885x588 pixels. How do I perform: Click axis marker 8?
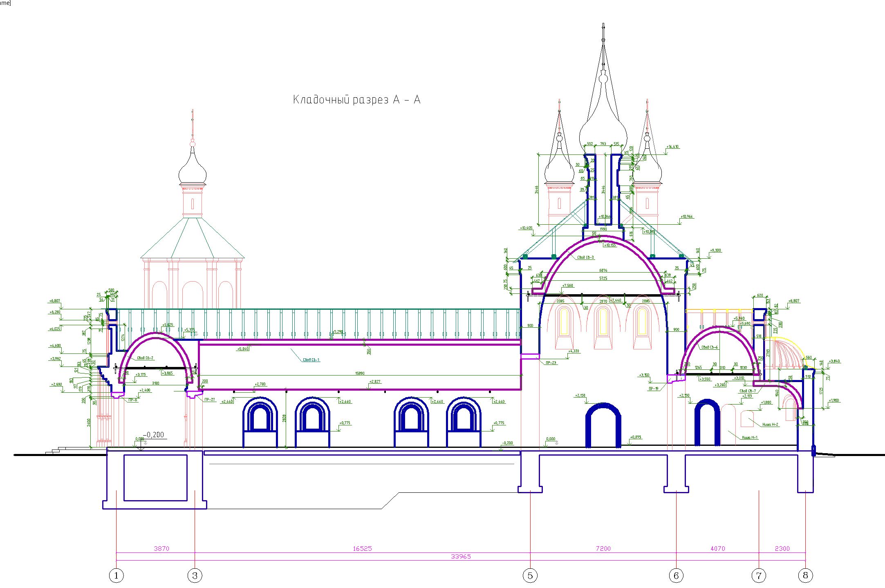click(x=805, y=575)
